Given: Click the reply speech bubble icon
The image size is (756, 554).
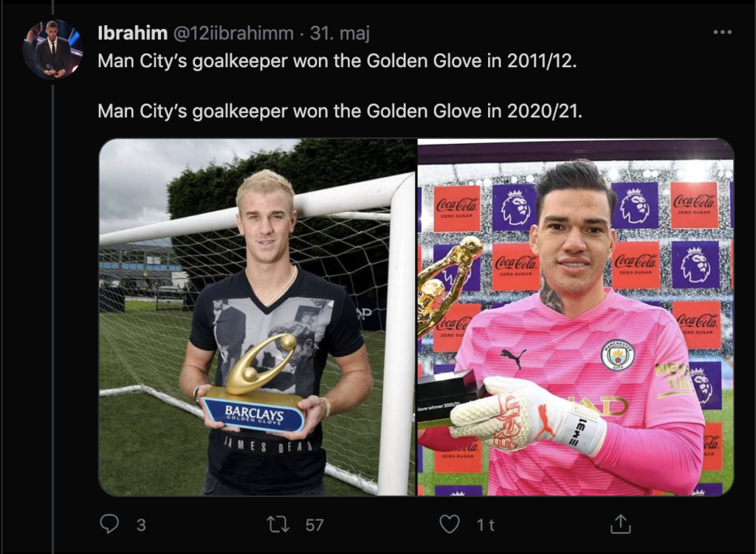Looking at the screenshot, I should click(109, 524).
